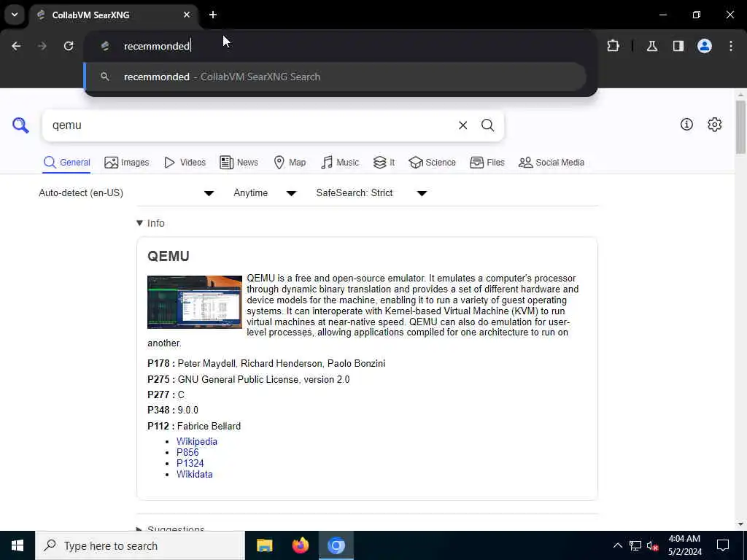
Task: Click the 'GNU General Public License, version 2.0' text
Action: (263, 379)
